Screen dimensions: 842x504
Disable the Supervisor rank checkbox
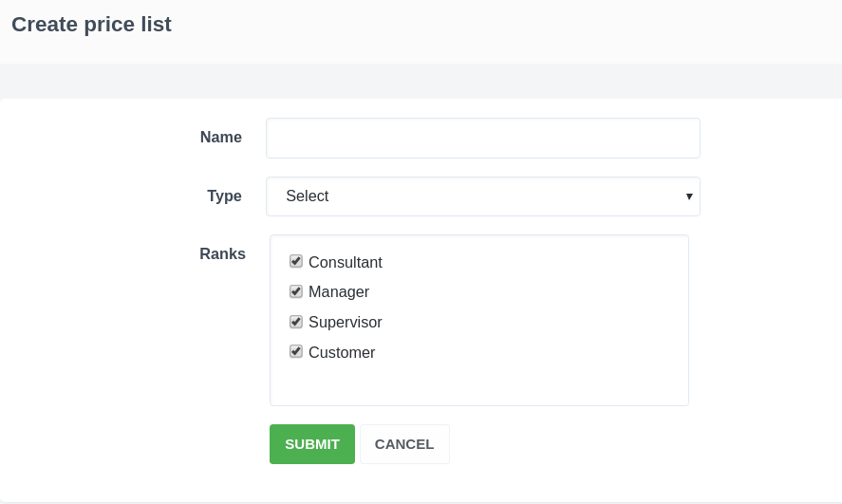tap(296, 322)
